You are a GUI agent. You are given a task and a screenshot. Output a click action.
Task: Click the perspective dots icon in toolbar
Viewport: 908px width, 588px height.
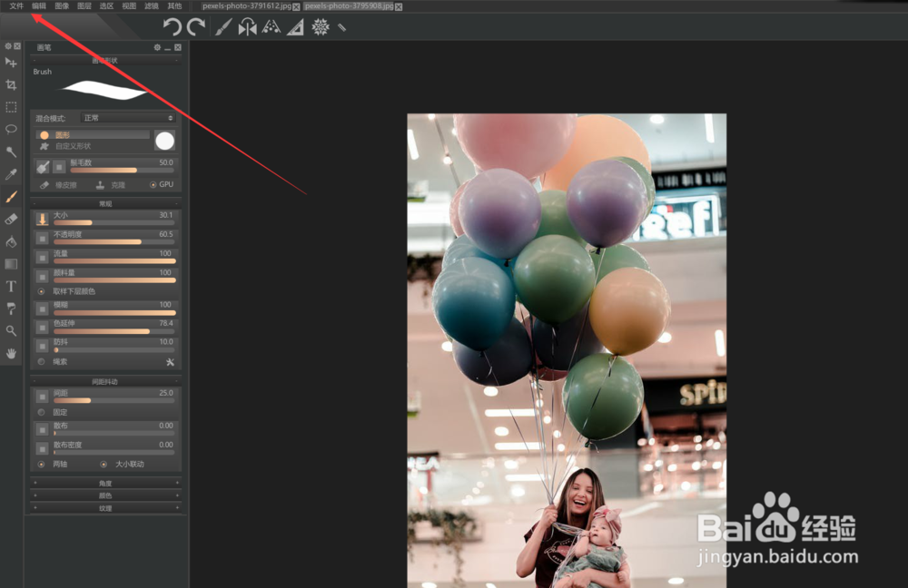tap(271, 26)
